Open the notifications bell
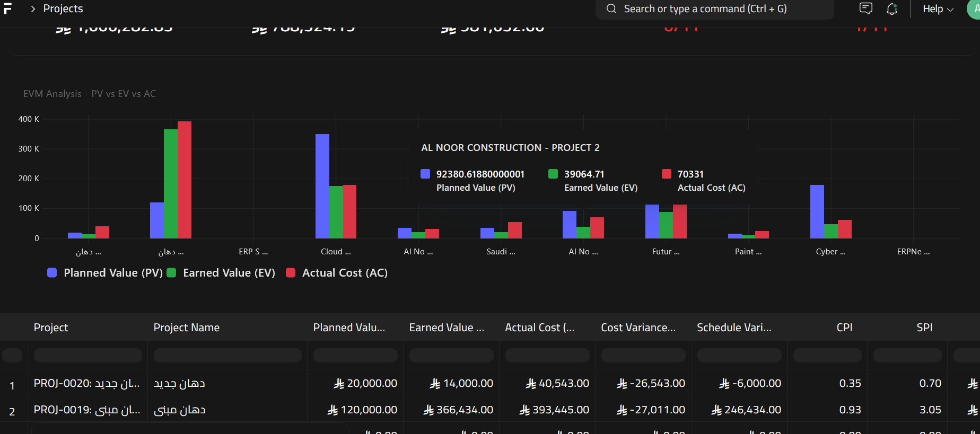 (892, 9)
